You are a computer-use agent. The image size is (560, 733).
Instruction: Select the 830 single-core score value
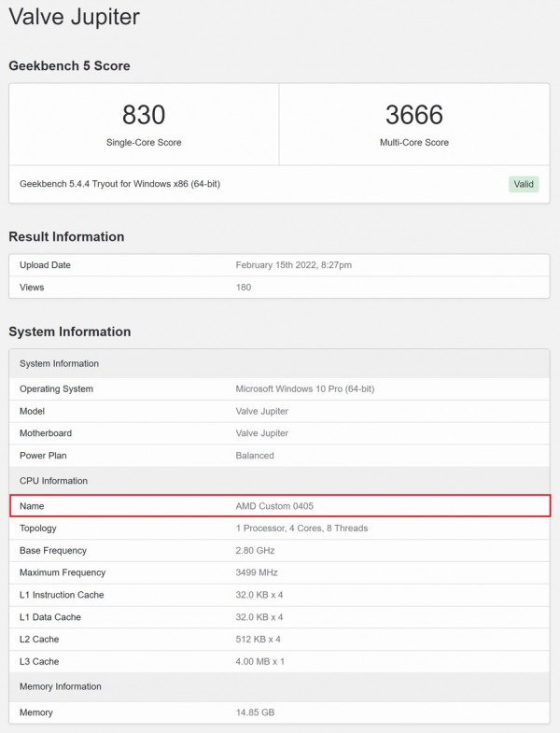144,115
